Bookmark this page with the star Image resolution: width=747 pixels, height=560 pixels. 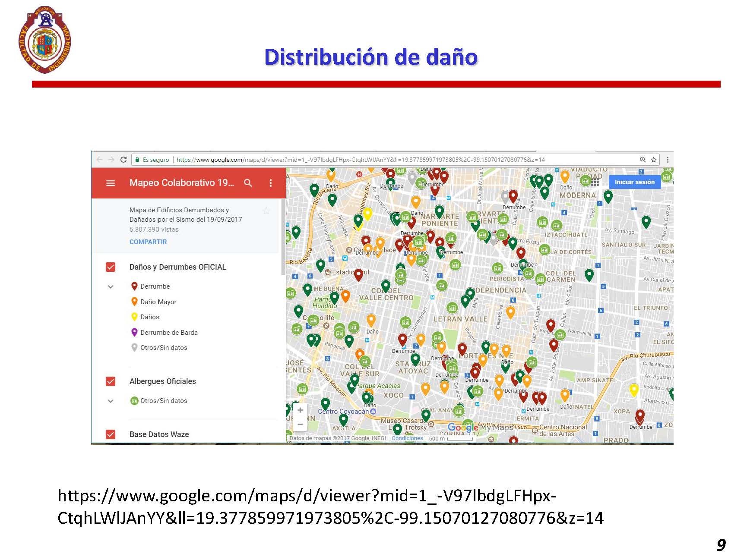pyautogui.click(x=654, y=160)
